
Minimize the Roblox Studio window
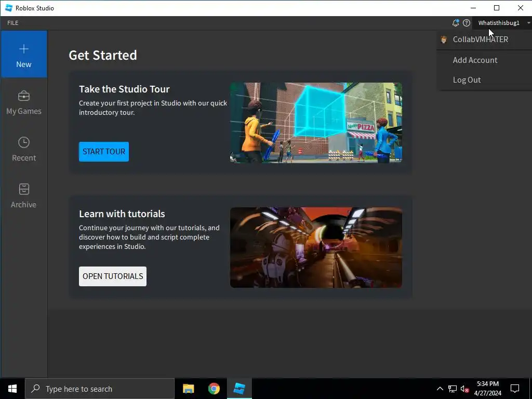[x=473, y=8]
